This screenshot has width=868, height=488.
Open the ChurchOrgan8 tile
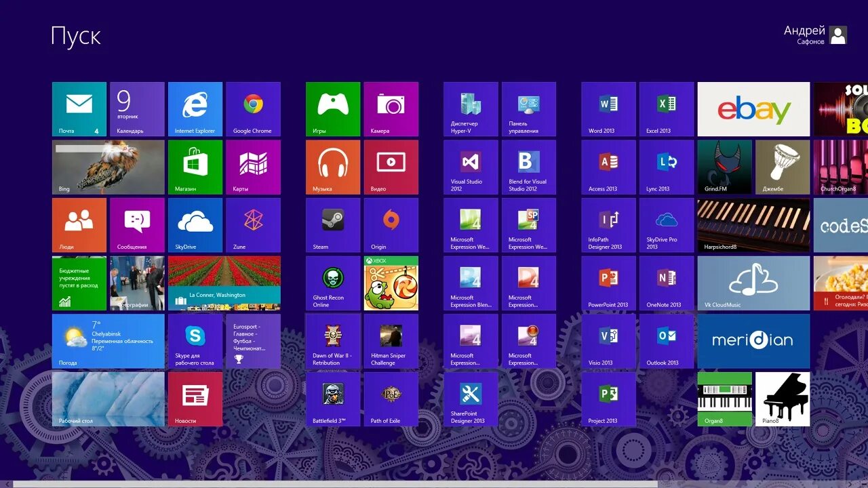pos(841,167)
